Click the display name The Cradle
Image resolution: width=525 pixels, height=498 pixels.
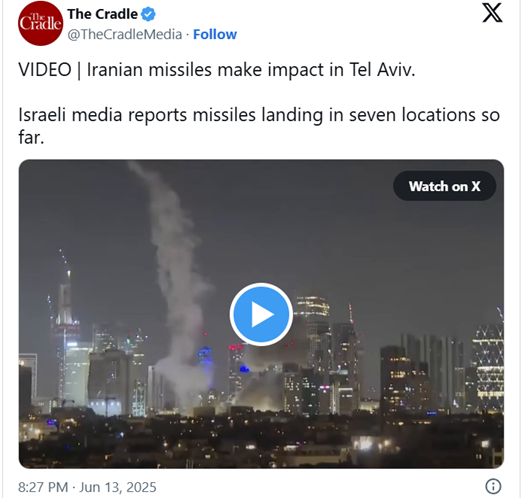[102, 14]
